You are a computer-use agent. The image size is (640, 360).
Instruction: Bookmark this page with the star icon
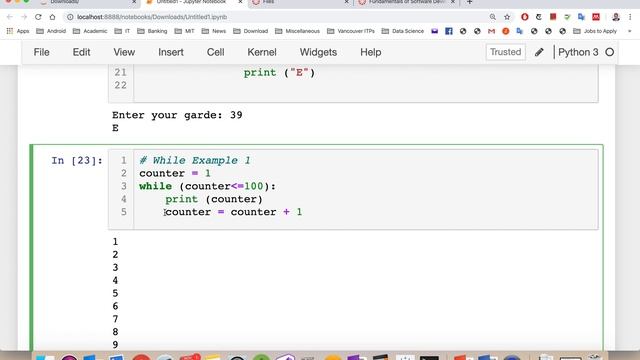pos(507,17)
